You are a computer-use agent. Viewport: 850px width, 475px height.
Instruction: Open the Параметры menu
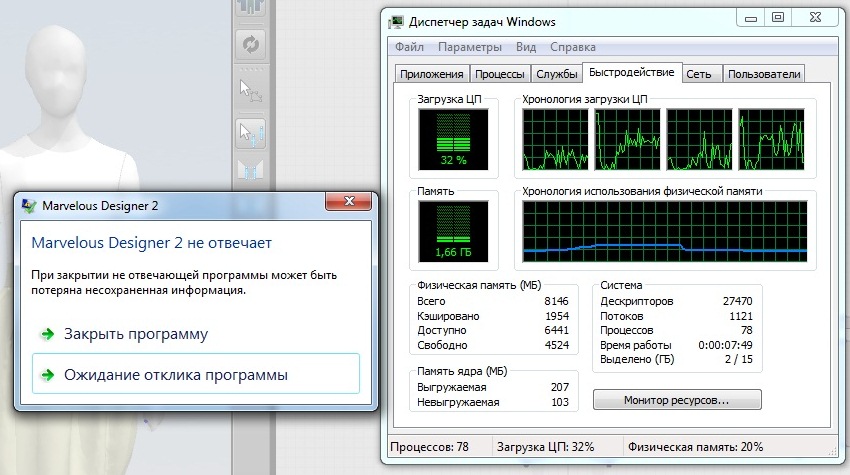[x=470, y=47]
